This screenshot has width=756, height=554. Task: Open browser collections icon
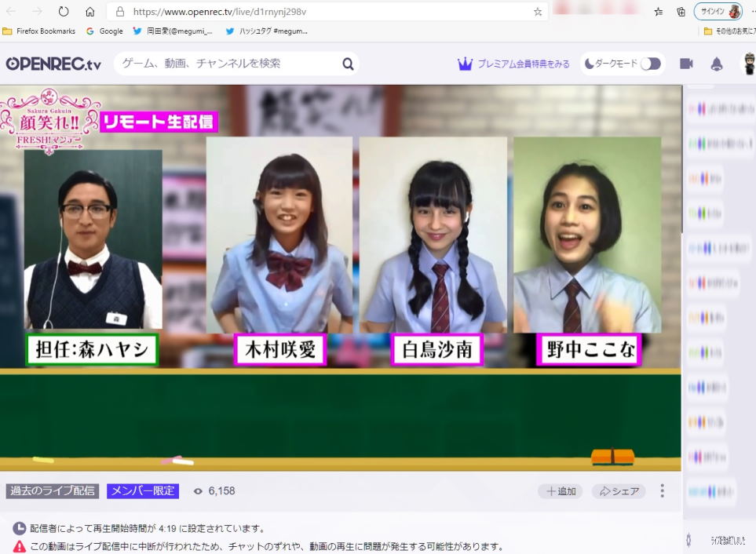(x=681, y=12)
